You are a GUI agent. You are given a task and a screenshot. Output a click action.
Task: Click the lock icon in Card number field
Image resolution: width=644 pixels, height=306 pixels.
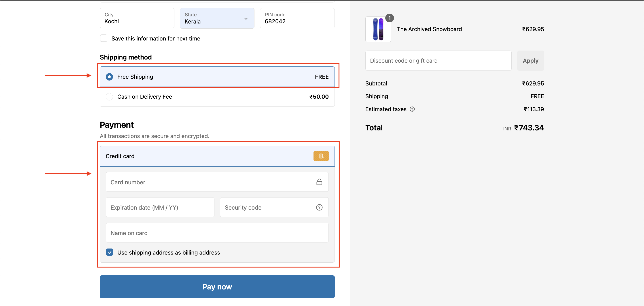point(319,182)
